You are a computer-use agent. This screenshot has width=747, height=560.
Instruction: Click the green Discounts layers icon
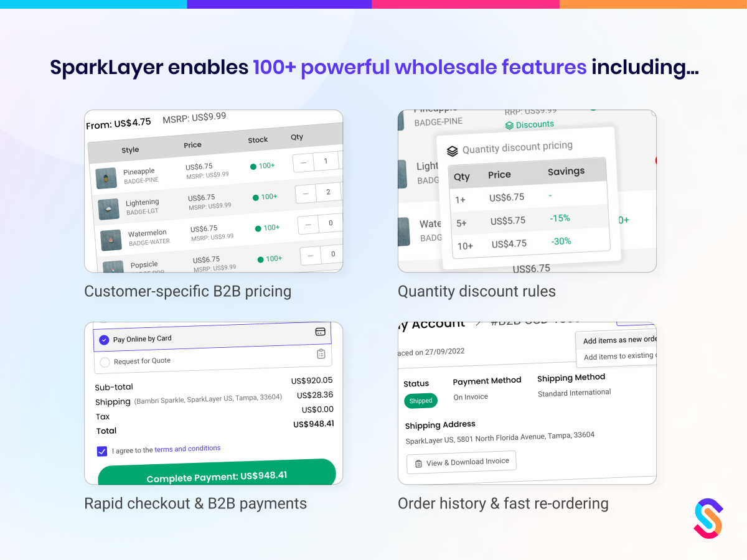509,125
